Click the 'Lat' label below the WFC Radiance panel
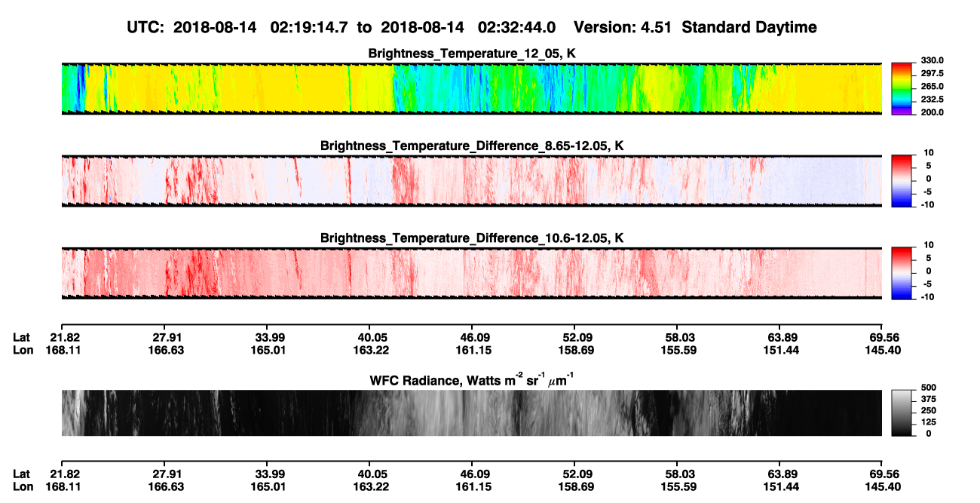Screen dimensions: 980x503 pyautogui.click(x=22, y=474)
